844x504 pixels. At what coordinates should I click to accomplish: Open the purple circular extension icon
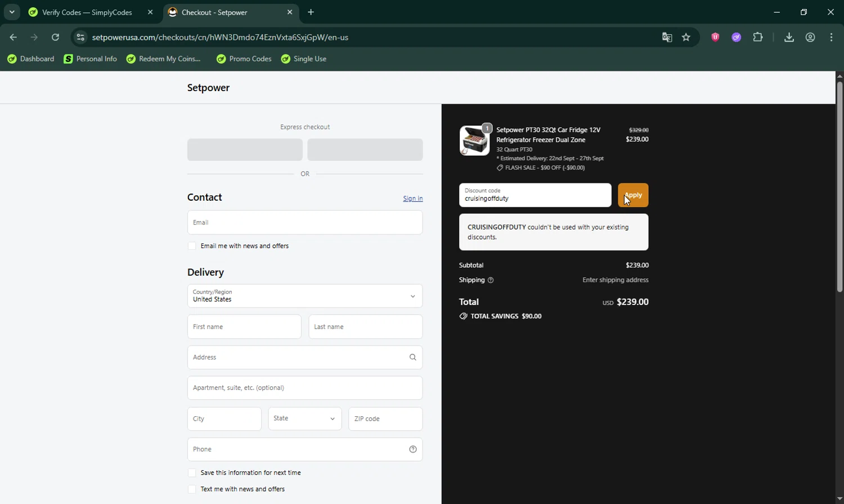coord(737,37)
